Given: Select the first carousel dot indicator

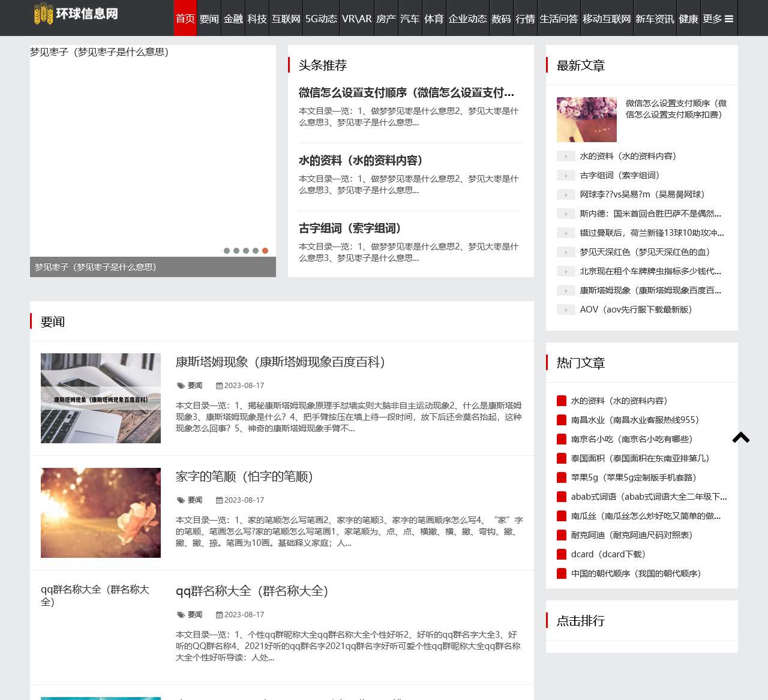Looking at the screenshot, I should 227,251.
